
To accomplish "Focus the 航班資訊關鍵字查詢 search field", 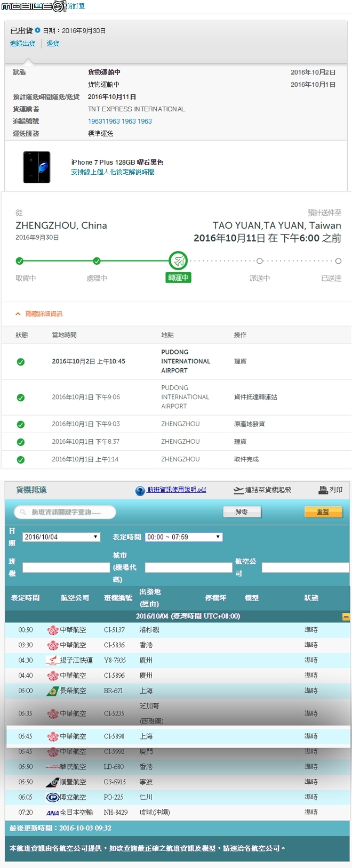I will 65,512.
